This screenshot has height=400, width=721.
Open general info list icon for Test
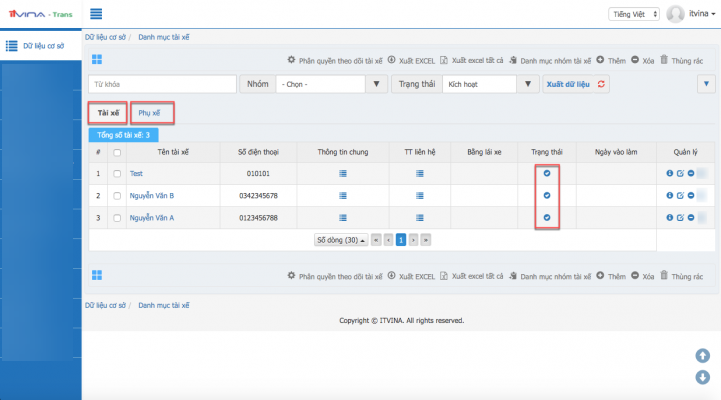[x=342, y=173]
